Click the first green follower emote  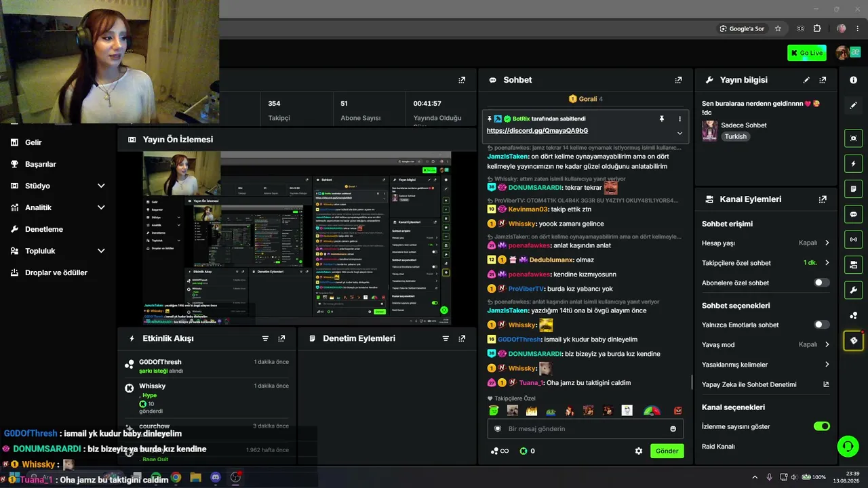click(494, 411)
